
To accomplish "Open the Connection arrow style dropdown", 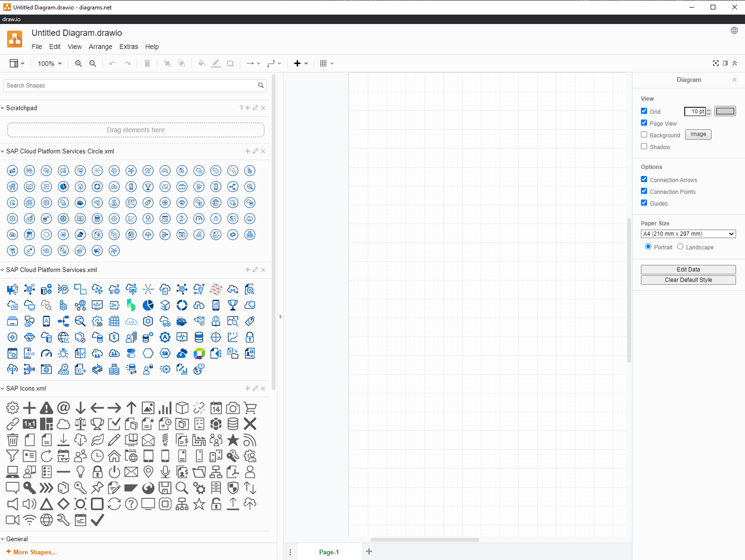I will (x=253, y=64).
